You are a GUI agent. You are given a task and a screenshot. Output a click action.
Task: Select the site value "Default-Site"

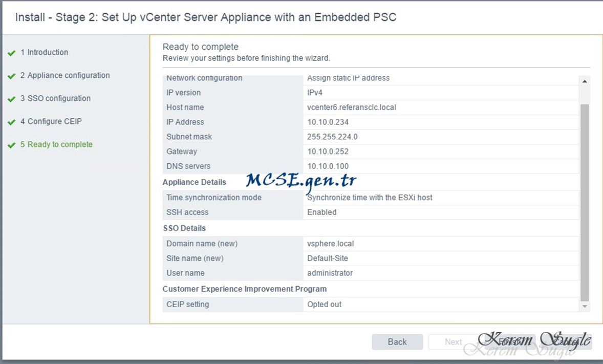tap(327, 258)
